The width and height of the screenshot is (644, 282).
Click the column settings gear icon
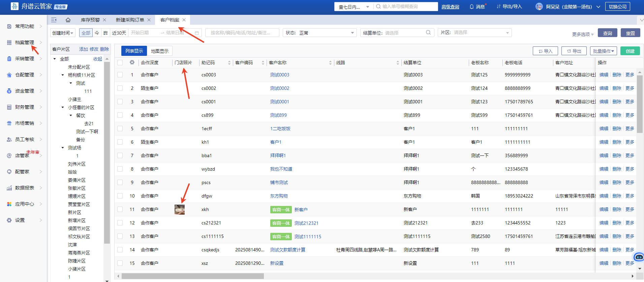[132, 63]
